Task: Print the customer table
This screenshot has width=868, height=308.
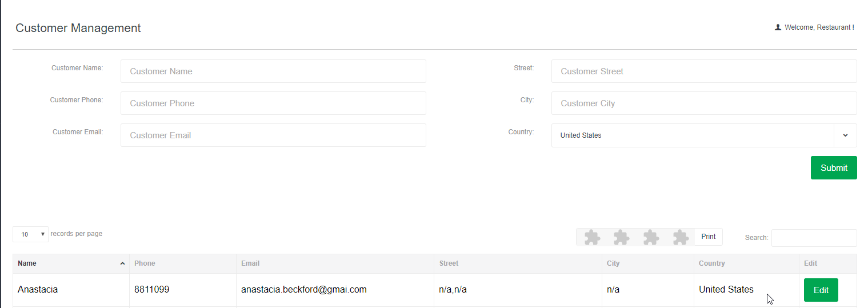Action: click(708, 237)
